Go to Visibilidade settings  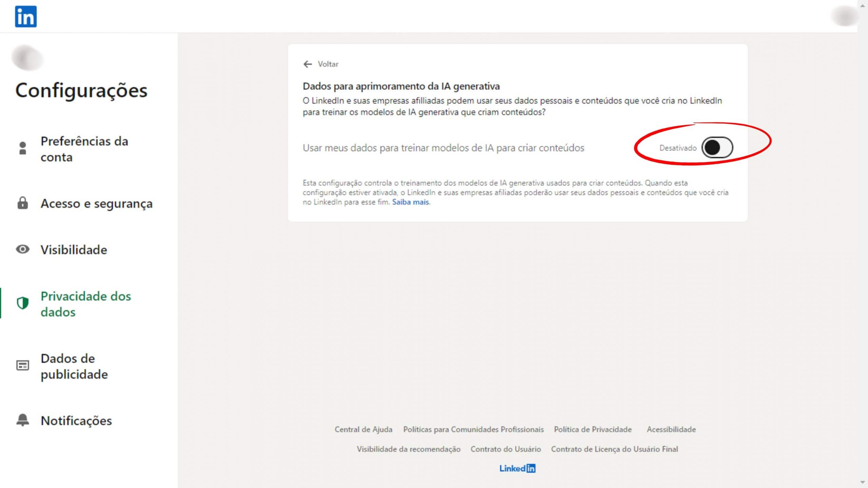click(x=74, y=250)
